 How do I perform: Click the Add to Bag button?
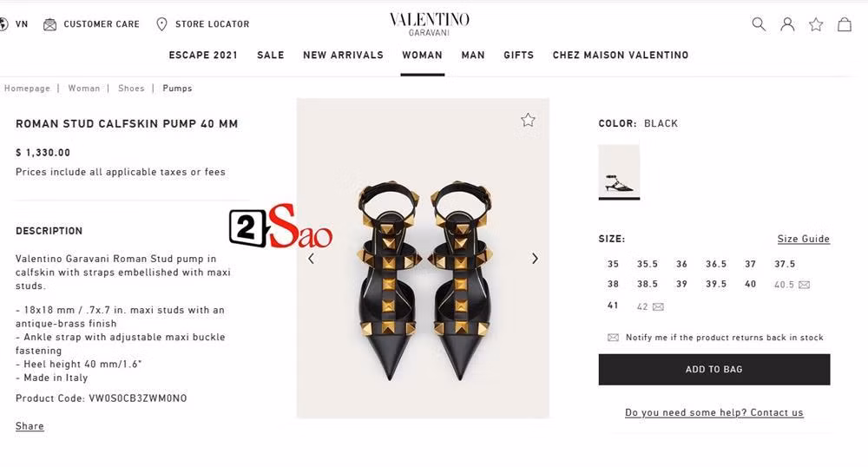pyautogui.click(x=714, y=369)
